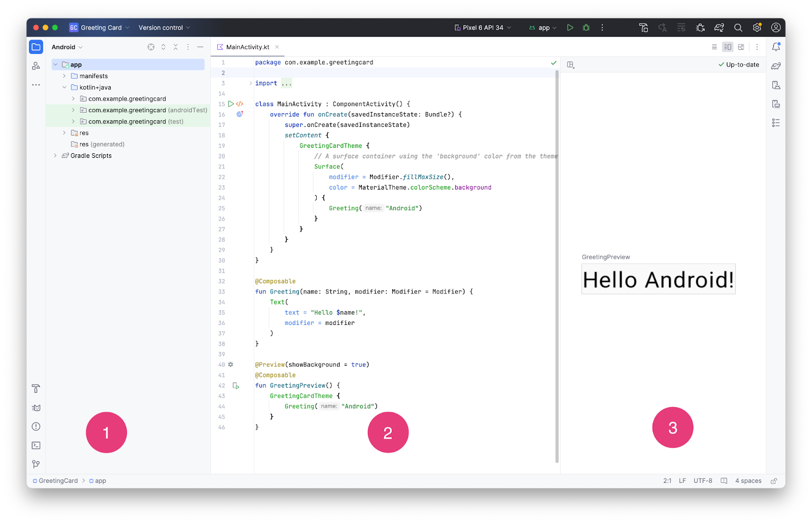The height and width of the screenshot is (523, 812).
Task: Click the Debug app bug icon
Action: [586, 27]
